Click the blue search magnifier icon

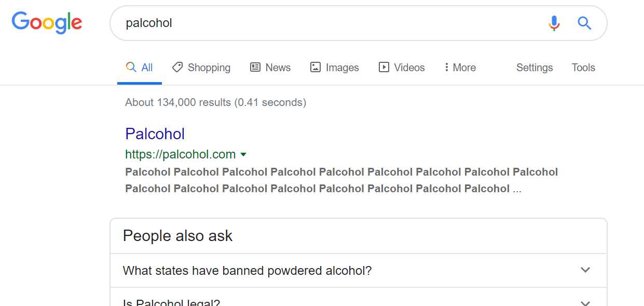coord(584,23)
